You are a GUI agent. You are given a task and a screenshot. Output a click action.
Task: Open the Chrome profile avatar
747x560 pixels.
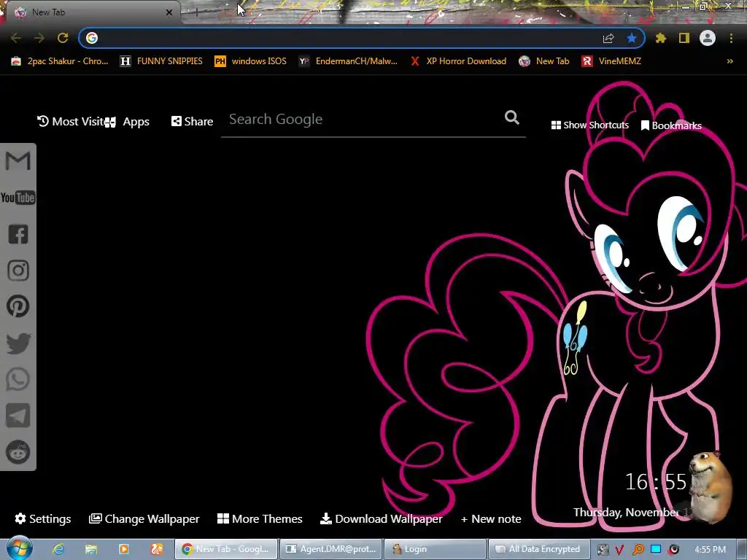point(708,38)
